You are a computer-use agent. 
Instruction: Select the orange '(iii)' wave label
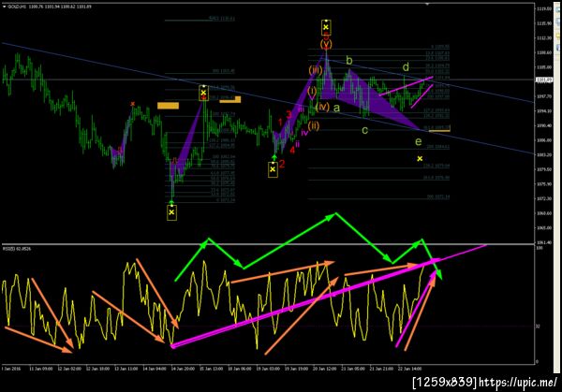(316, 70)
